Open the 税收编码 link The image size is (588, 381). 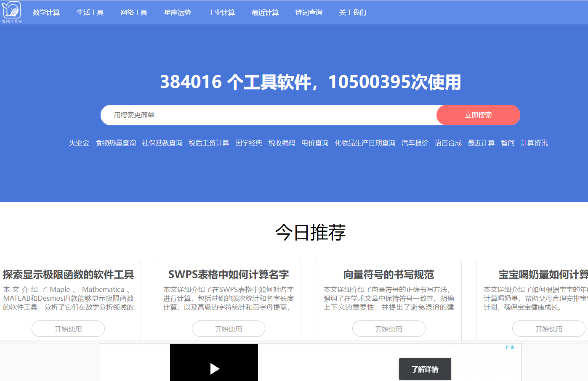pos(282,143)
